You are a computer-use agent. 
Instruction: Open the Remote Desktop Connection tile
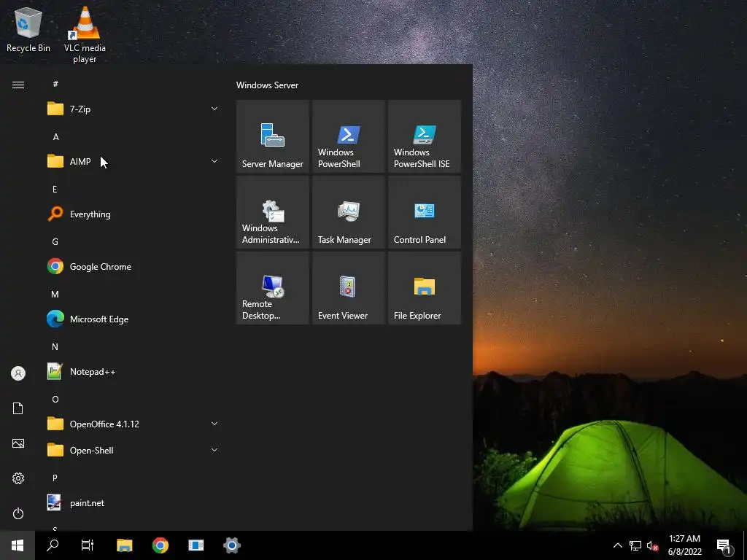click(x=273, y=288)
